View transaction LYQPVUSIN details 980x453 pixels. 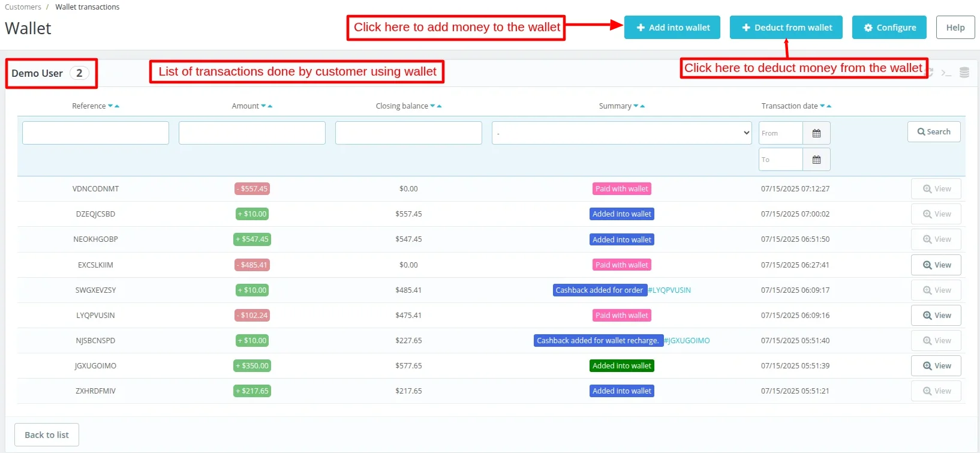(936, 316)
